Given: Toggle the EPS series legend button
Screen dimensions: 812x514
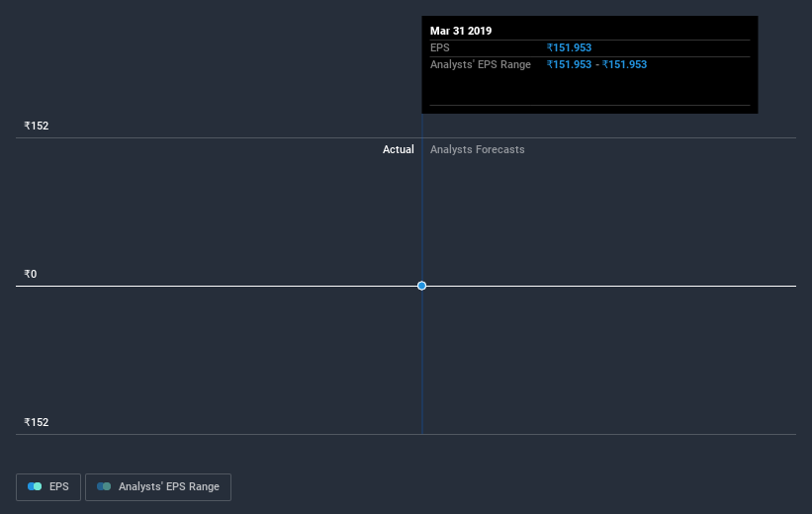Looking at the screenshot, I should pos(48,487).
